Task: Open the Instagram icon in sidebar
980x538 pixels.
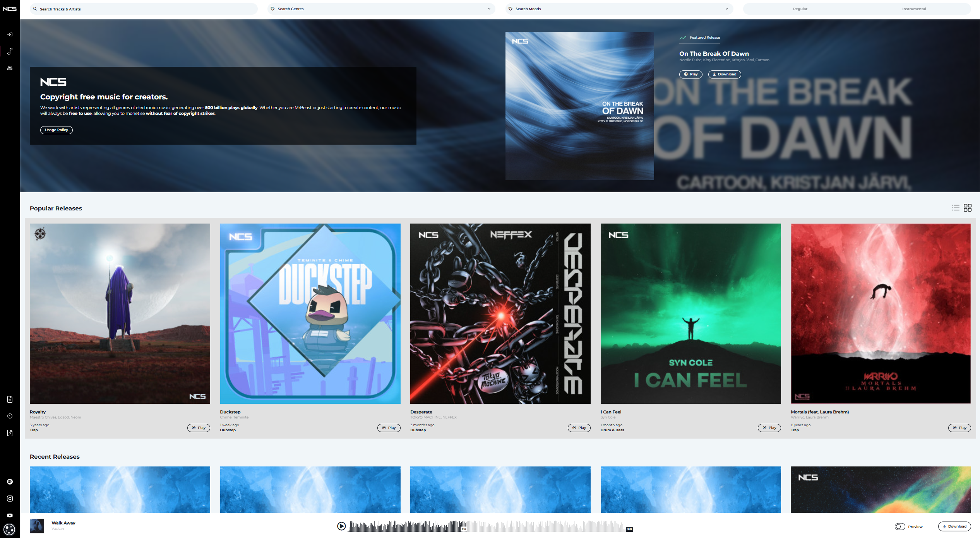Action: pos(10,499)
